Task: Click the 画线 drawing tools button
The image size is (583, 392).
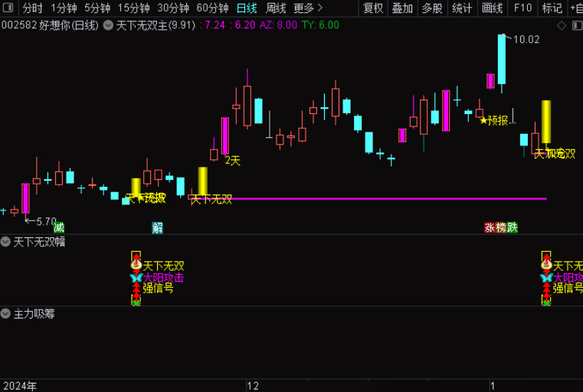Action: pos(492,8)
